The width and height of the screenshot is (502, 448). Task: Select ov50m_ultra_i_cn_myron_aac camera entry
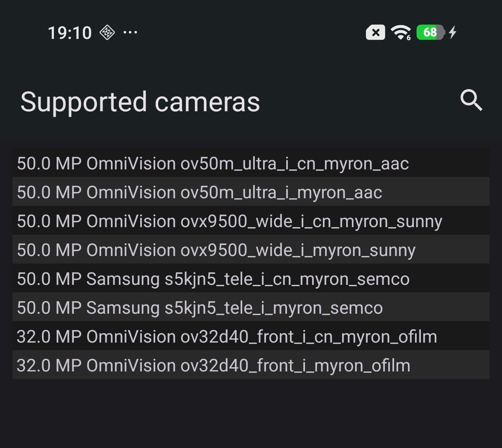251,162
